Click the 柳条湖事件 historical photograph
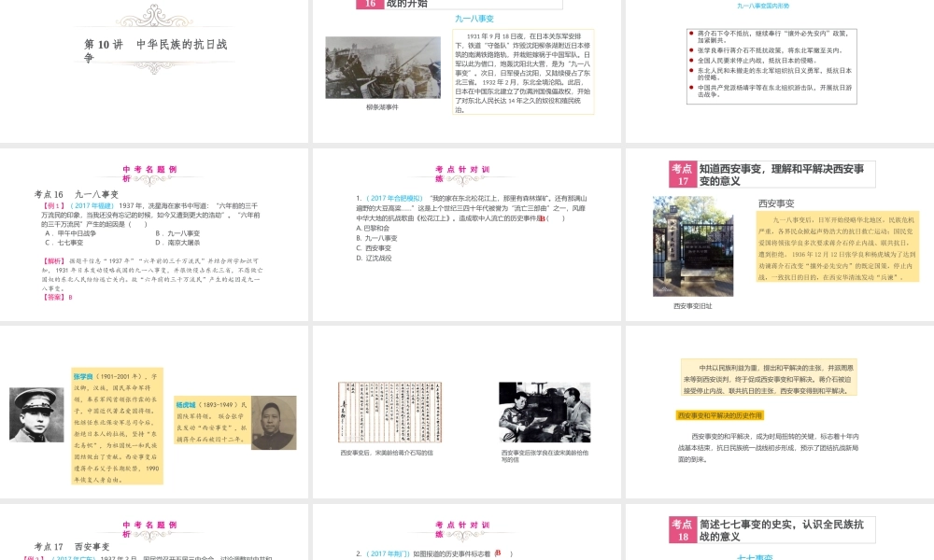The width and height of the screenshot is (934, 560). (383, 67)
